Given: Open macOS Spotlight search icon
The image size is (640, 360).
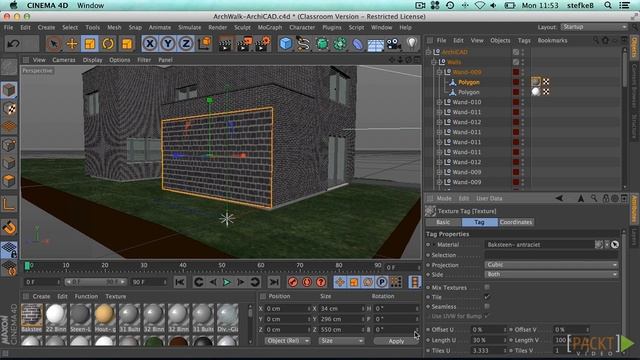Looking at the screenshot, I should pos(608,5).
